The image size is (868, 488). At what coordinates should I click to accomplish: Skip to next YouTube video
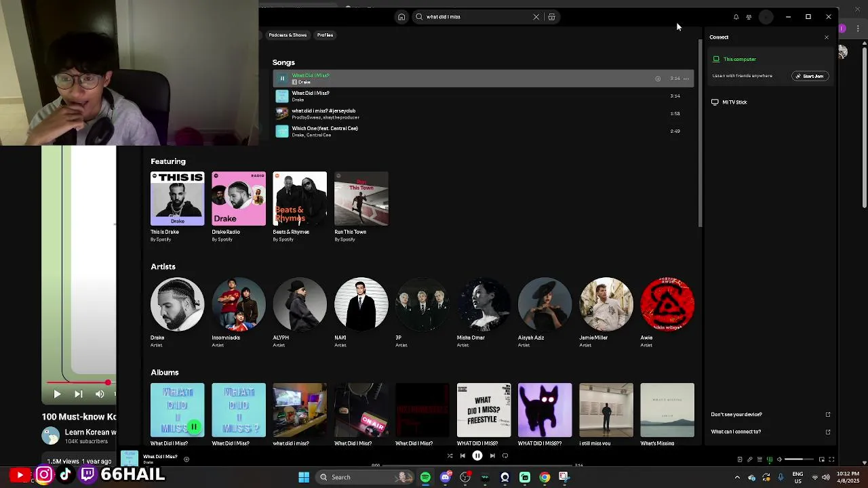coord(79,394)
